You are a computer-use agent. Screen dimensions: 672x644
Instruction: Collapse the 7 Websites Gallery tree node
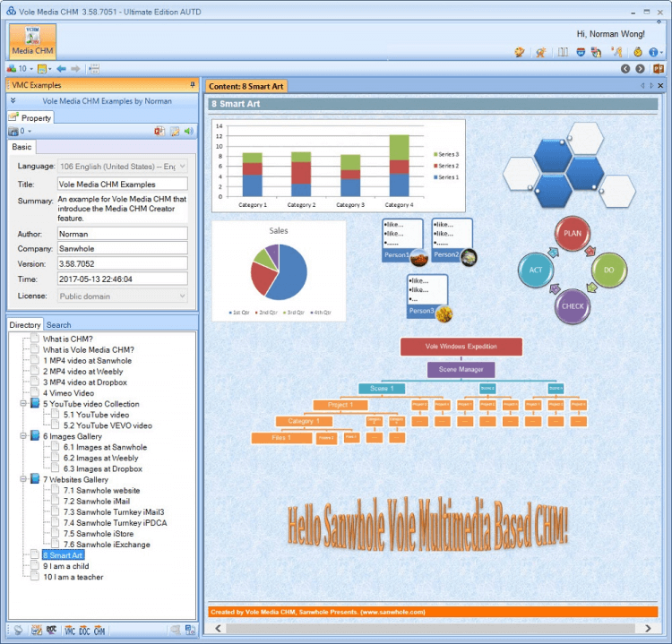click(x=23, y=479)
